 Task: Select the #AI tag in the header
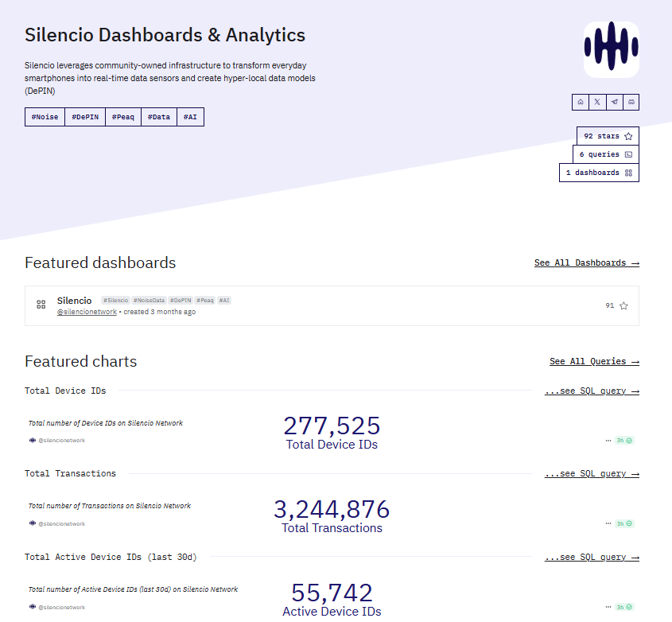pos(190,117)
